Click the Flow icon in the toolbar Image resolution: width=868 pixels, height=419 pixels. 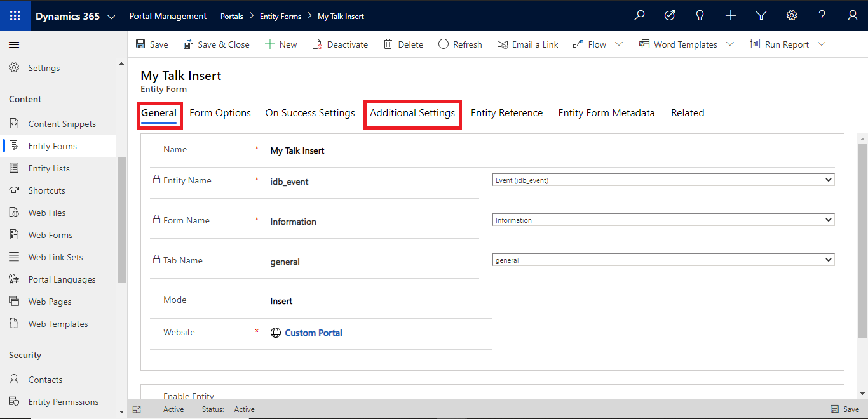pyautogui.click(x=578, y=44)
